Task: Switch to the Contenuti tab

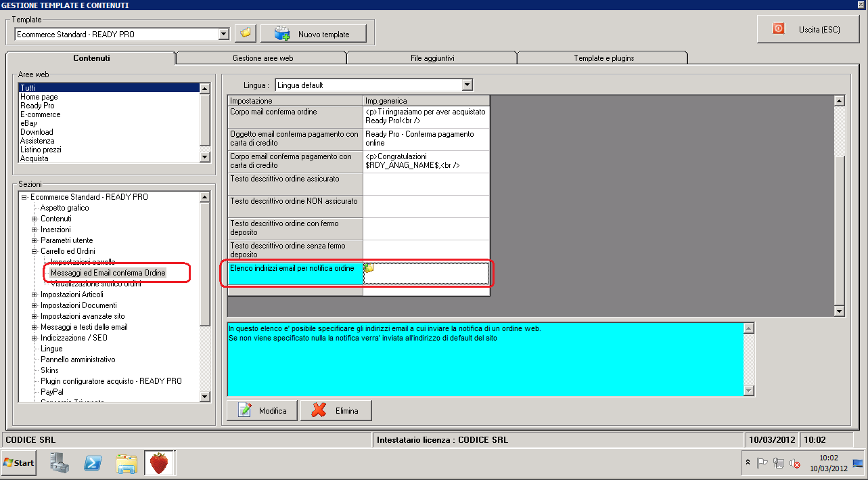Action: coord(91,58)
